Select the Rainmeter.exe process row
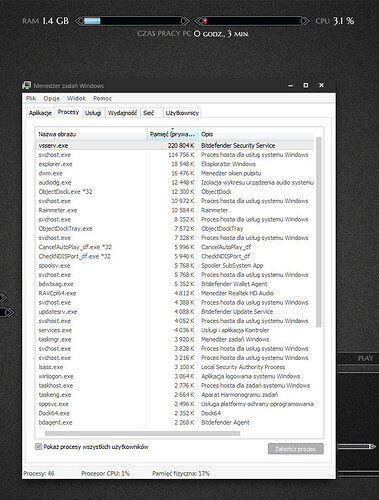The width and height of the screenshot is (379, 500). (175, 210)
